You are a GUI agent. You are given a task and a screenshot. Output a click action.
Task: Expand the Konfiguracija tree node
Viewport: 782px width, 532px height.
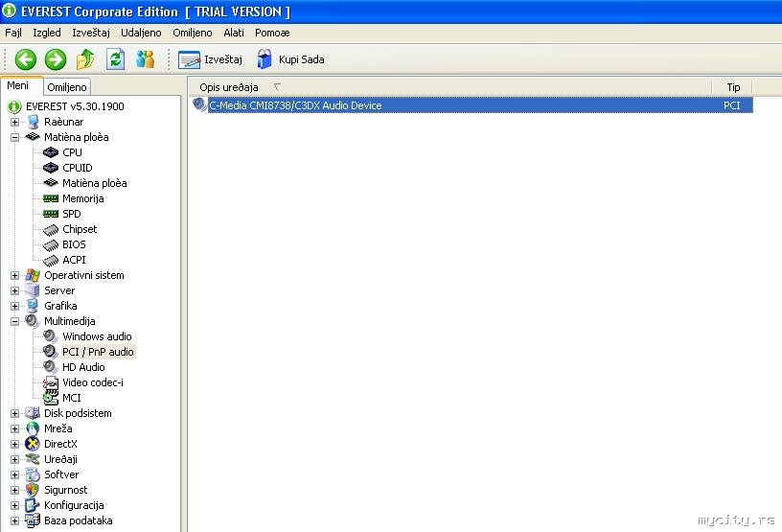point(15,505)
